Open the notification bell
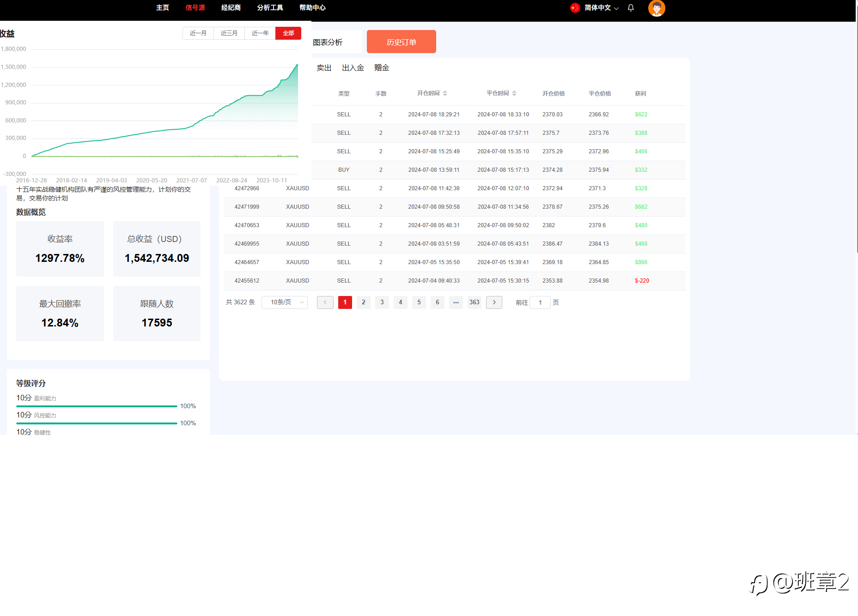Viewport: 858px width, 616px height. pyautogui.click(x=631, y=8)
